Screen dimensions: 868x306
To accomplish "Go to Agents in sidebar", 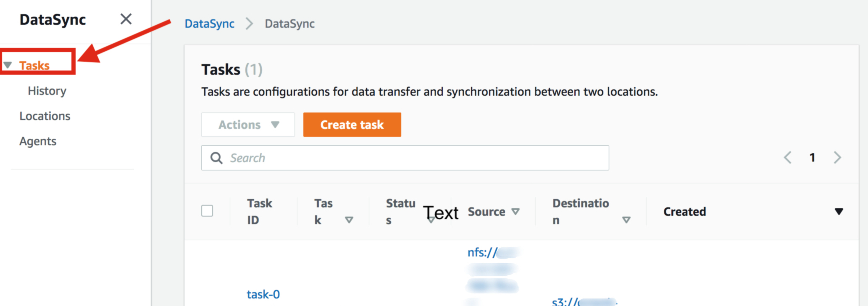I will click(38, 141).
